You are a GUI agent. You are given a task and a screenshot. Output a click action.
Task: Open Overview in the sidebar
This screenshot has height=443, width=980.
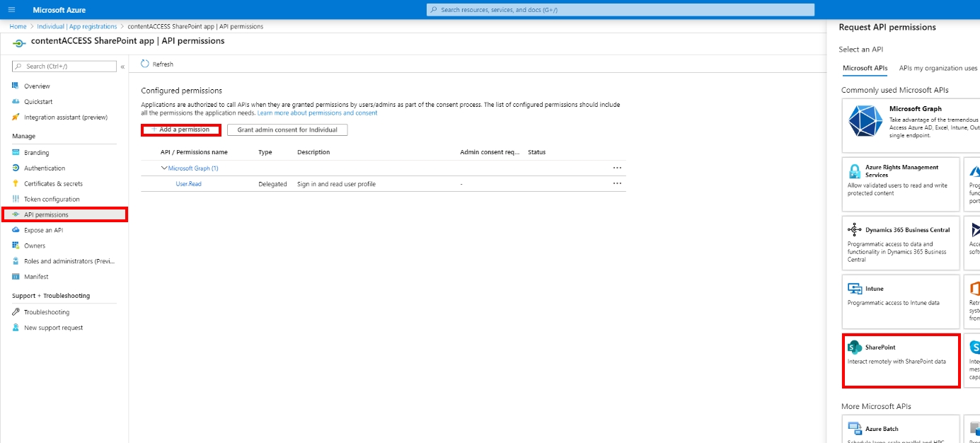coord(37,86)
